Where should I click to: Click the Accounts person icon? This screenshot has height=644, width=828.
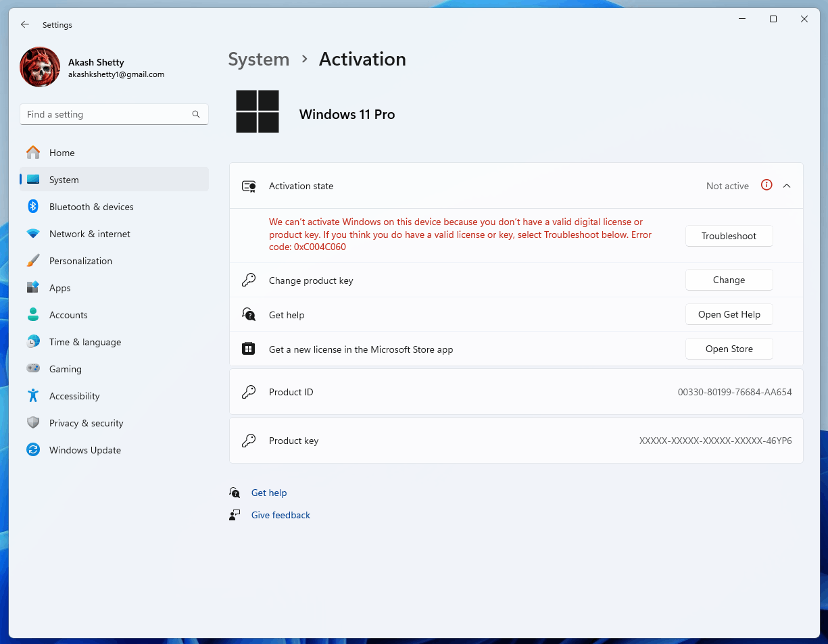33,315
